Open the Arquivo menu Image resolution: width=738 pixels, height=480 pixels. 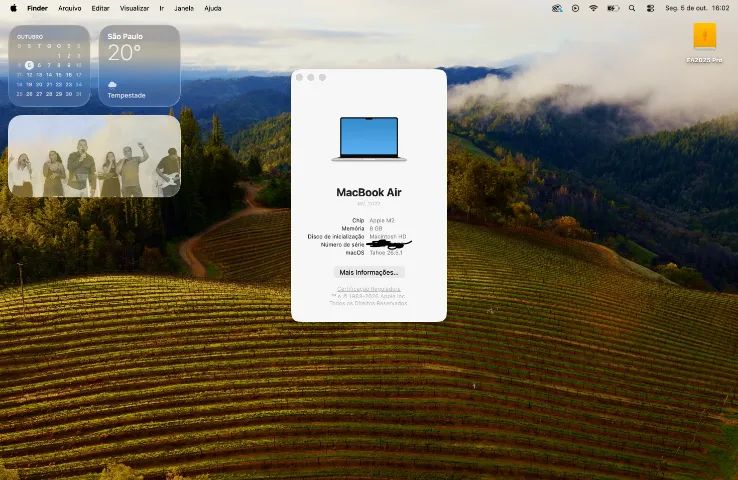click(70, 8)
